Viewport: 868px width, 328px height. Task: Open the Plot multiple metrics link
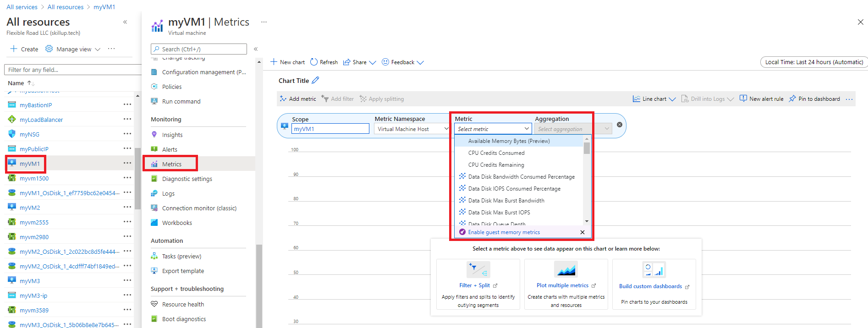coord(562,285)
